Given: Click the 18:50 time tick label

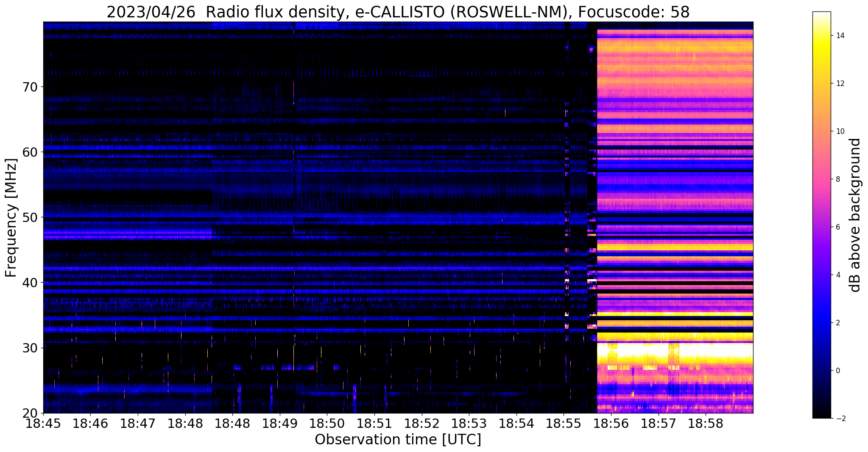Looking at the screenshot, I should 327,424.
